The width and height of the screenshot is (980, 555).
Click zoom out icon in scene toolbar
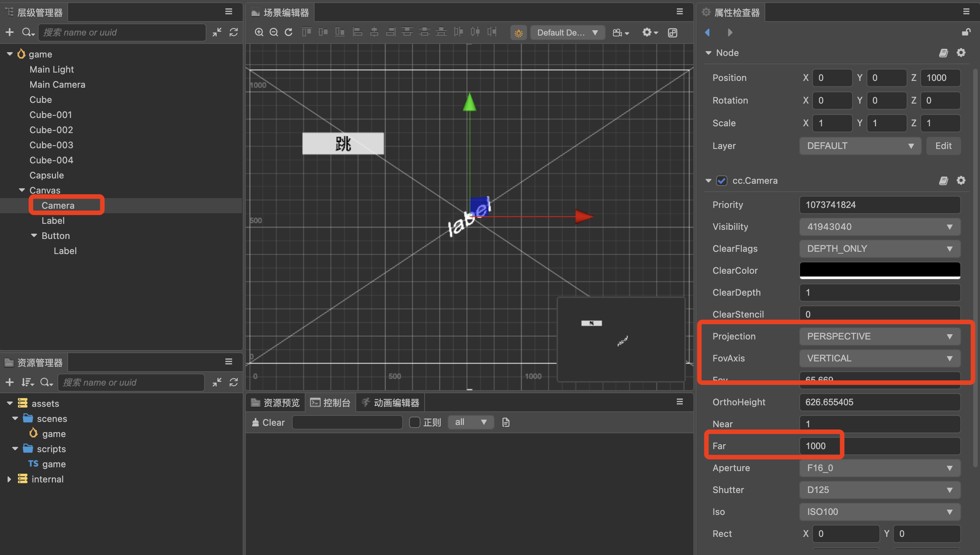[x=274, y=33]
